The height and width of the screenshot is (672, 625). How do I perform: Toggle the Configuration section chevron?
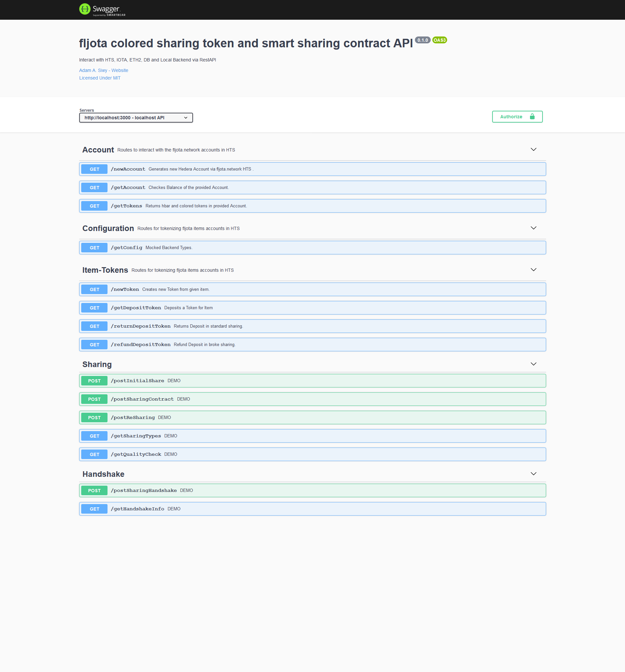533,228
